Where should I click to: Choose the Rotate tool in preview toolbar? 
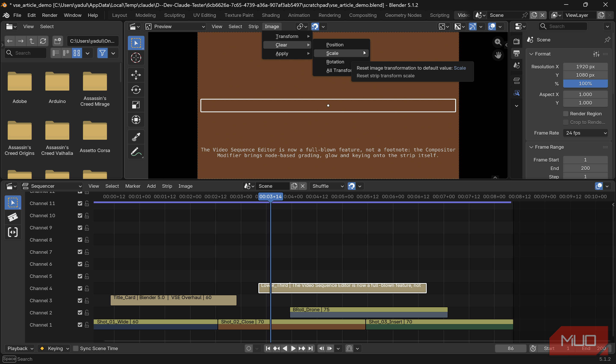tap(136, 90)
